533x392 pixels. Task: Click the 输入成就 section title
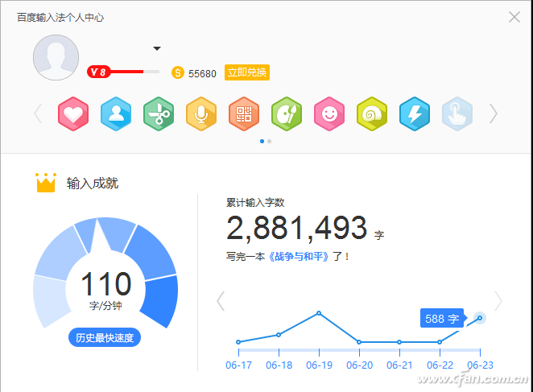(92, 184)
